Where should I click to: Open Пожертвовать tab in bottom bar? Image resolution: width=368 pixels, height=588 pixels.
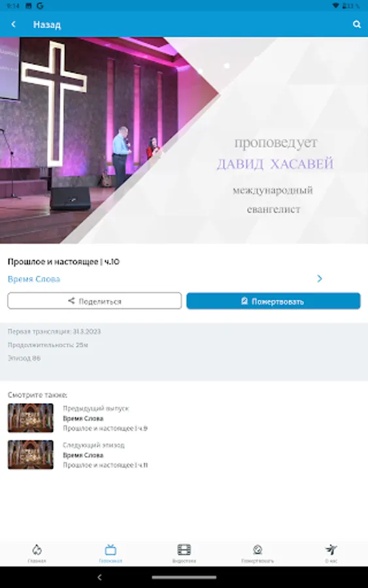[258, 553]
